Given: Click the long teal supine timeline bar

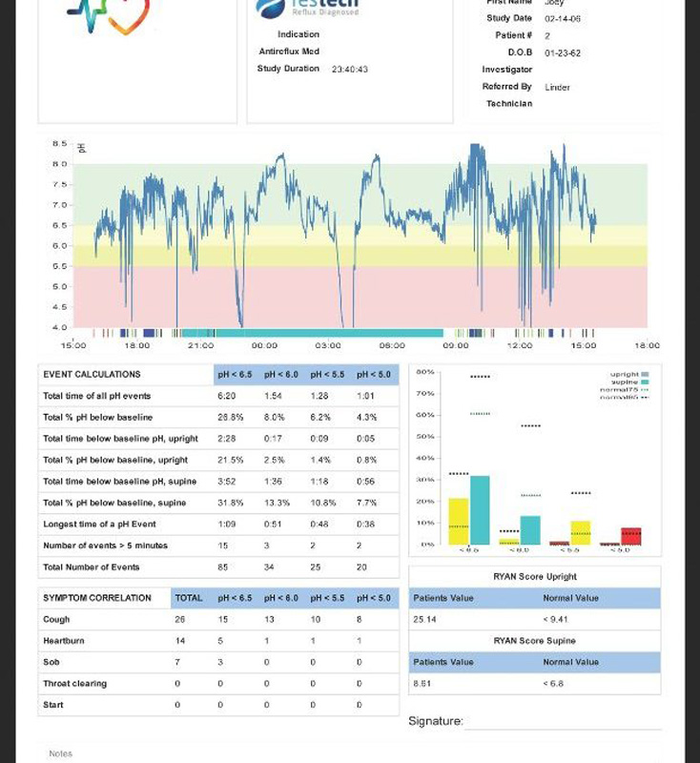Looking at the screenshot, I should coord(315,333).
